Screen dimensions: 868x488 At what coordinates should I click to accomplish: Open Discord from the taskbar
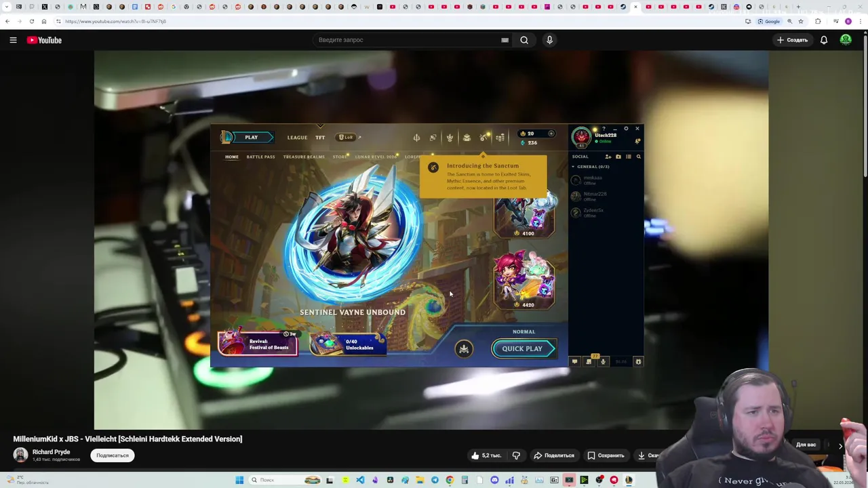click(494, 480)
